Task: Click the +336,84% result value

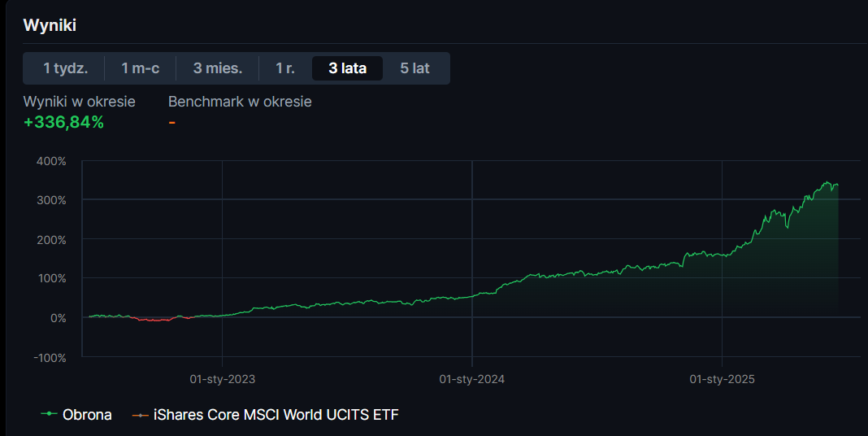Action: click(63, 123)
